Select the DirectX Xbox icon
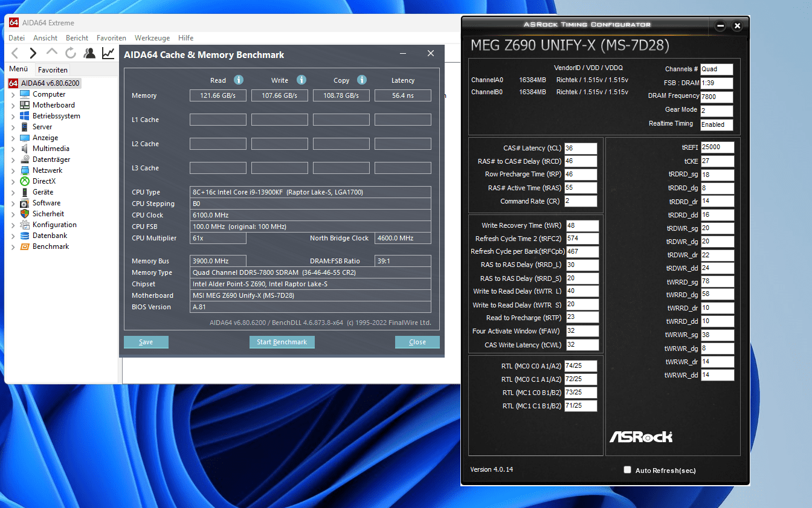 point(25,181)
